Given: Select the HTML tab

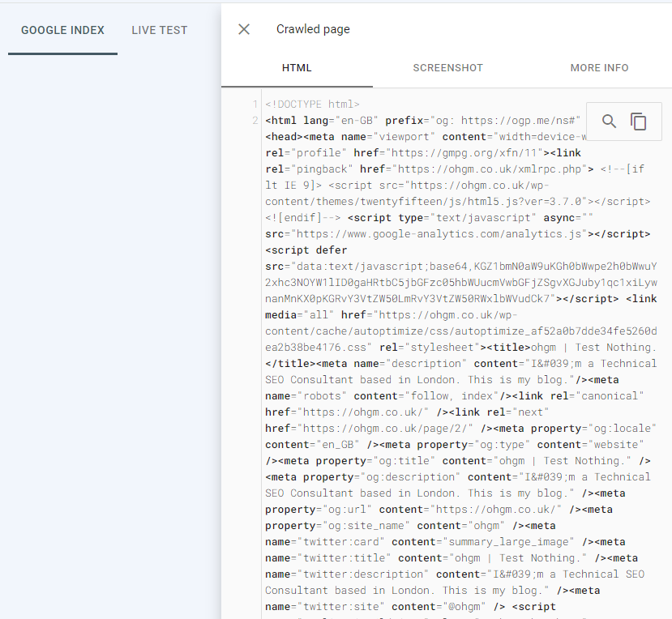Looking at the screenshot, I should coord(297,68).
